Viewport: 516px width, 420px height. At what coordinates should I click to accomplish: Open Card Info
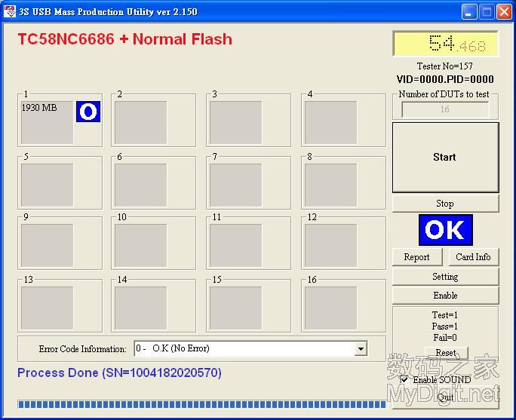(x=474, y=257)
